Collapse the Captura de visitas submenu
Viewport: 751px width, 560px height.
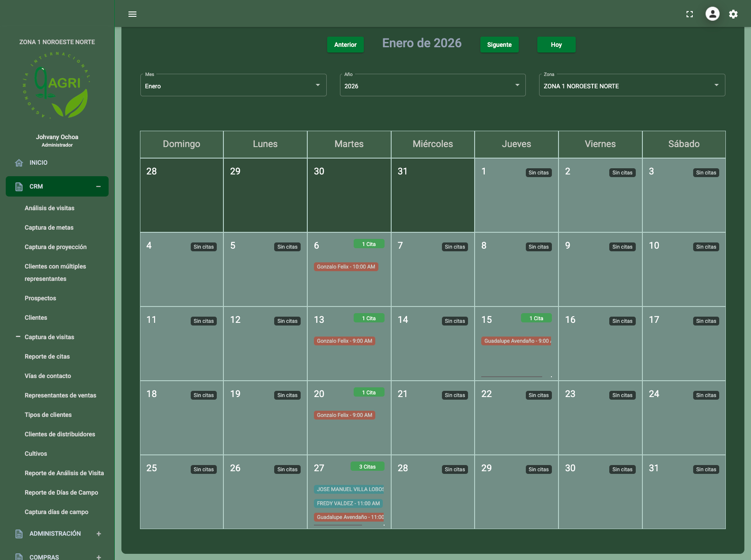[x=18, y=337]
